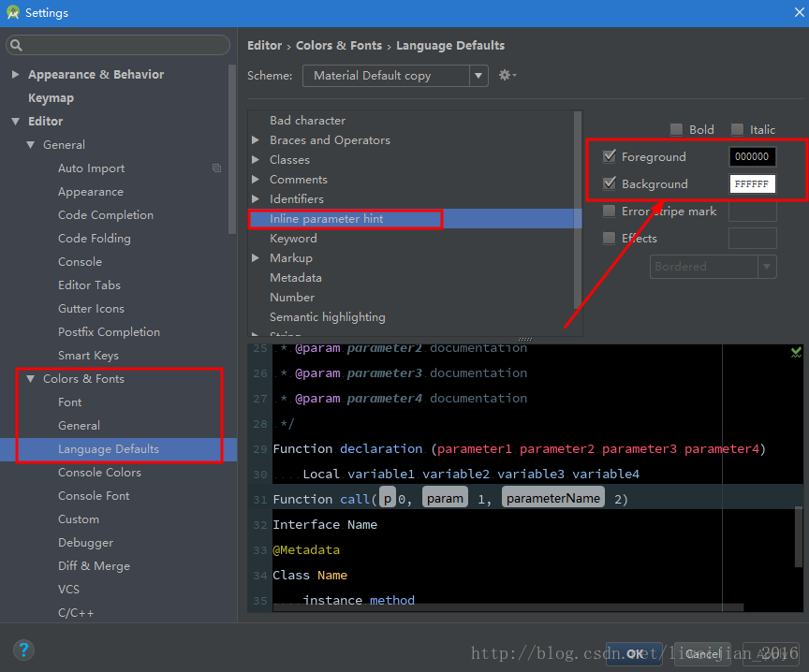Open the Bordered effects dropdown
Screen dimensions: 809x672
(765, 267)
